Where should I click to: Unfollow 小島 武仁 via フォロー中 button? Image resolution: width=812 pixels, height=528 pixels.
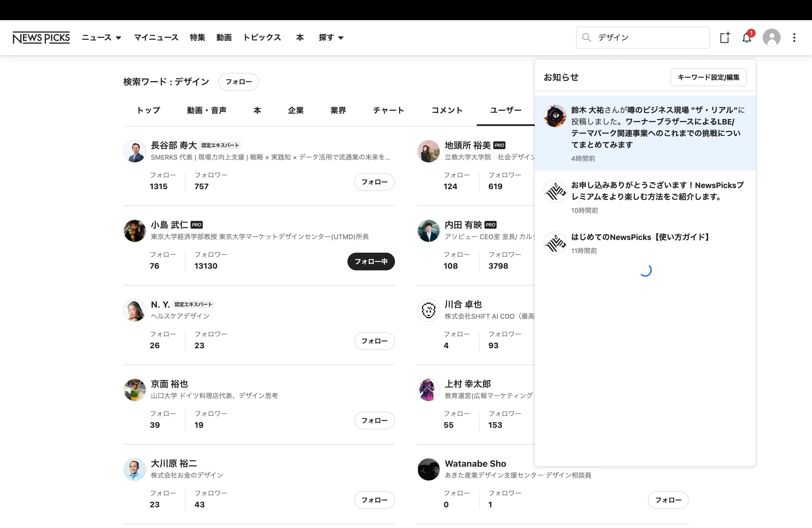click(371, 262)
